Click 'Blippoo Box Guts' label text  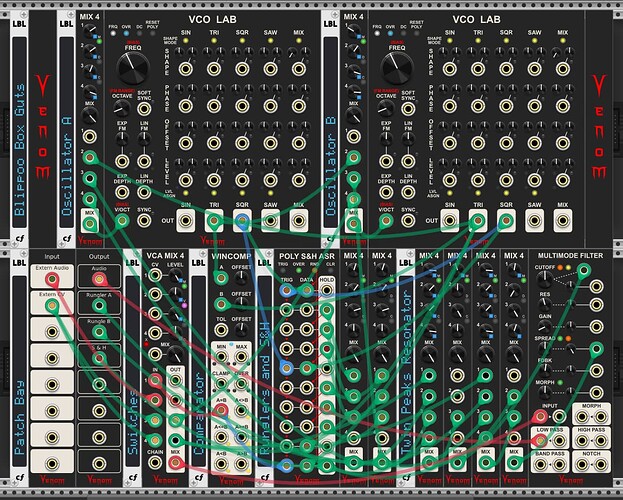click(19, 149)
